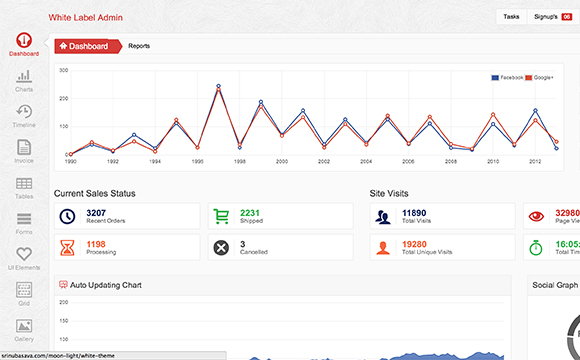Screen dimensions: 580x360
Task: Select the red Dashboard breadcrumb tab
Action: click(x=88, y=46)
